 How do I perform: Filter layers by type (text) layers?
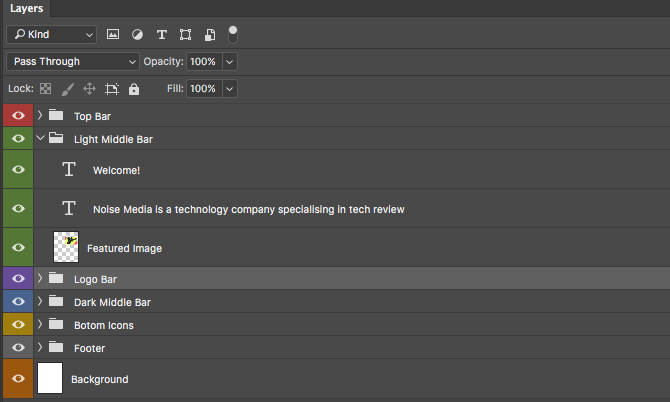(x=162, y=34)
